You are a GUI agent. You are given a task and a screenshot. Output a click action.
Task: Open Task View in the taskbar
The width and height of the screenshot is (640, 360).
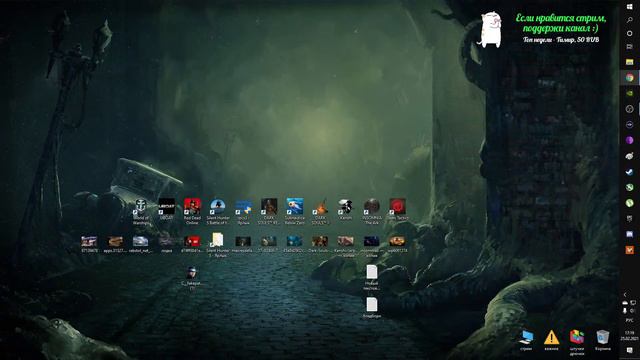[x=630, y=47]
